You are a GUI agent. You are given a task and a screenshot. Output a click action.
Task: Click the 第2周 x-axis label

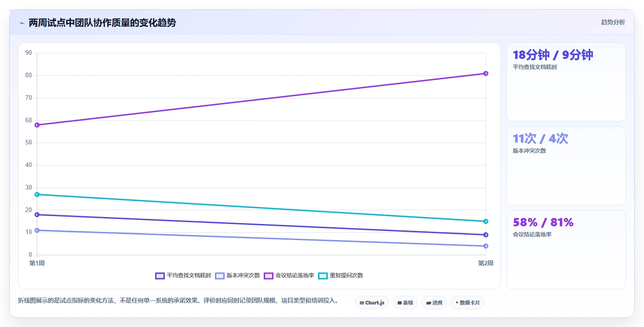(x=486, y=263)
